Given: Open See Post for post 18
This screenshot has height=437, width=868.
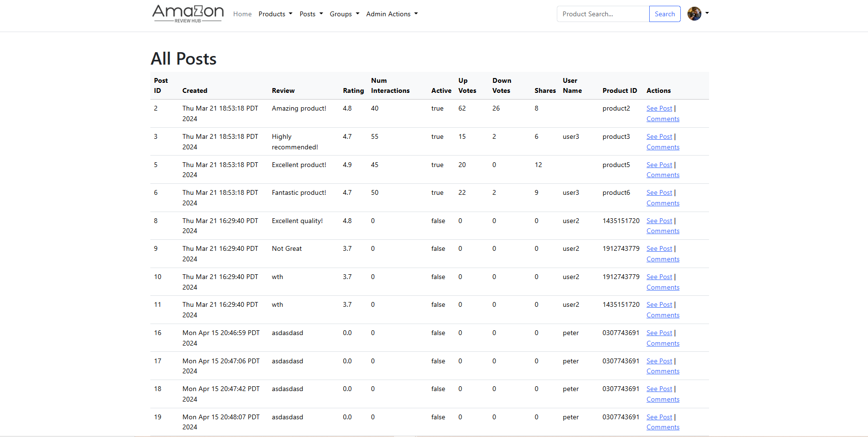Looking at the screenshot, I should click(659, 389).
